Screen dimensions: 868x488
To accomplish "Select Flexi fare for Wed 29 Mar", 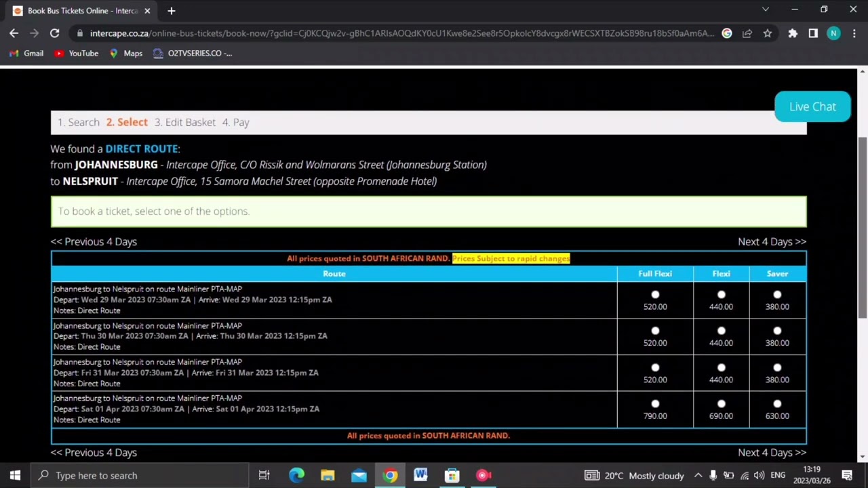I will click(x=721, y=295).
